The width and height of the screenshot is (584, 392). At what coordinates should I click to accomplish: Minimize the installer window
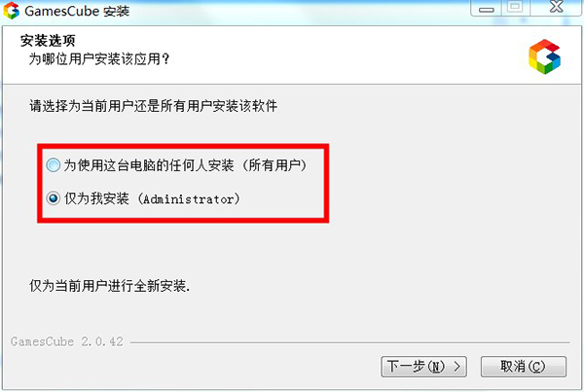486,8
